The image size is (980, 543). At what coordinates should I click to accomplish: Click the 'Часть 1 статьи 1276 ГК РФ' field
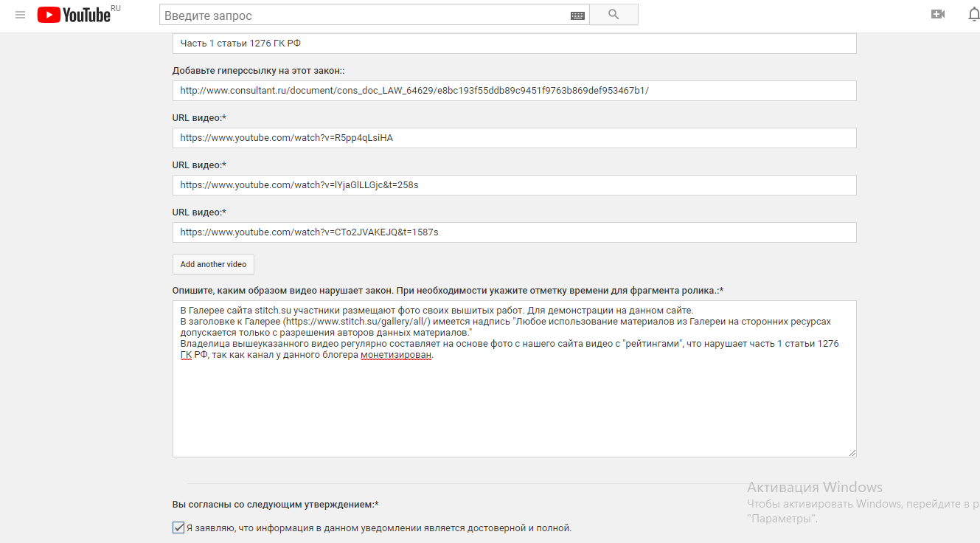click(x=514, y=44)
